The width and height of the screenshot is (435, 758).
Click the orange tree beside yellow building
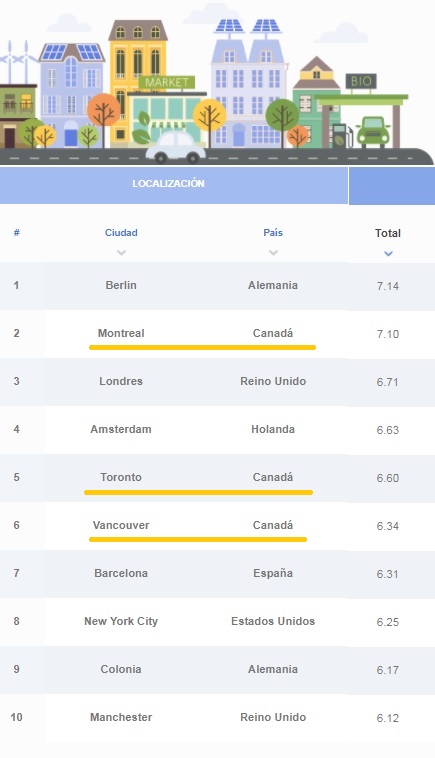[103, 116]
